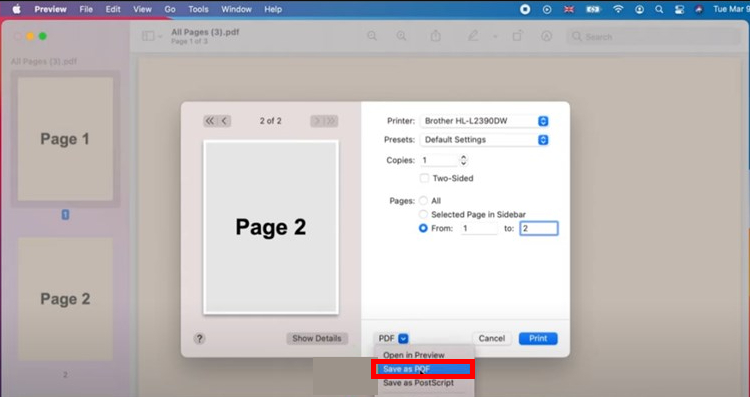Open the Help menu

point(273,9)
